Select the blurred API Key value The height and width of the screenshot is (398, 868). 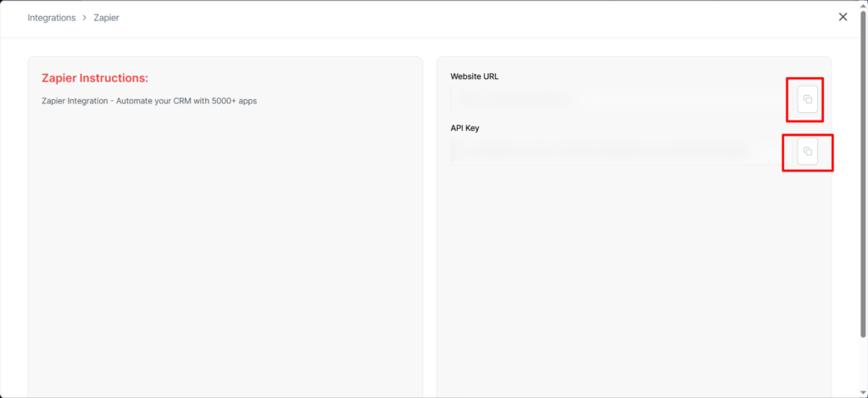[x=598, y=152]
